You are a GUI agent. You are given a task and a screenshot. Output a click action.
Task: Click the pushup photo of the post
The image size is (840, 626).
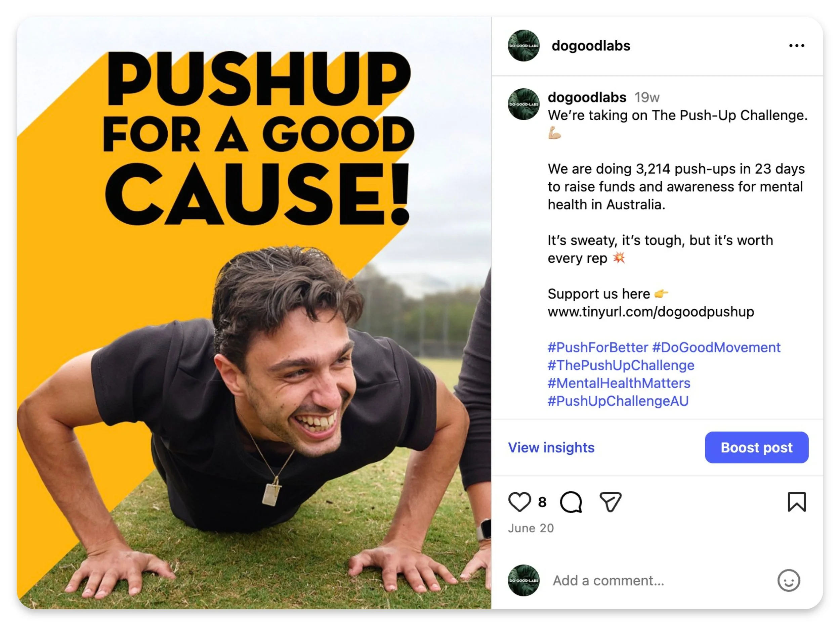click(x=254, y=313)
